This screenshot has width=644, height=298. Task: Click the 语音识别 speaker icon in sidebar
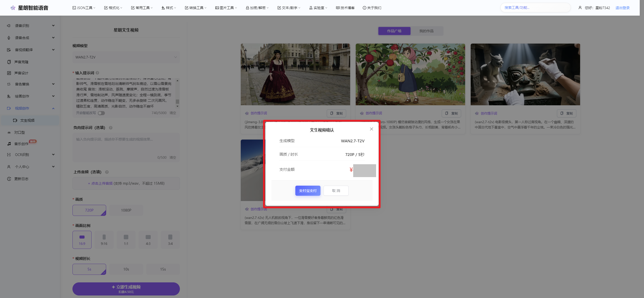tap(9, 26)
